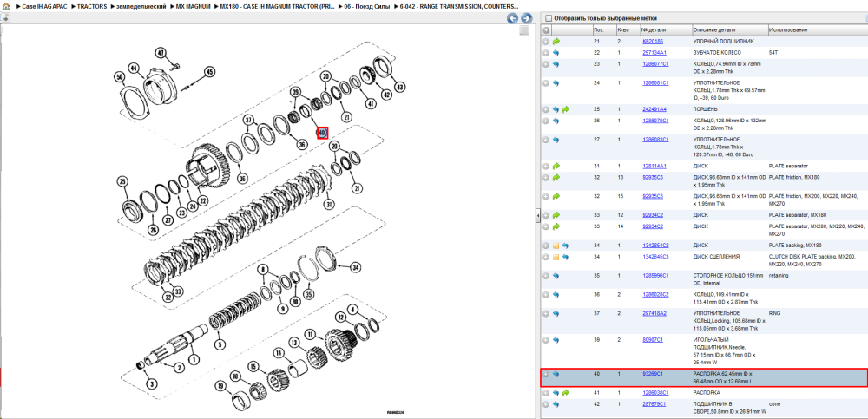Screen dimensions: 868x419
Task: Add part 297134A1 using its plus icon
Action: pyautogui.click(x=546, y=53)
